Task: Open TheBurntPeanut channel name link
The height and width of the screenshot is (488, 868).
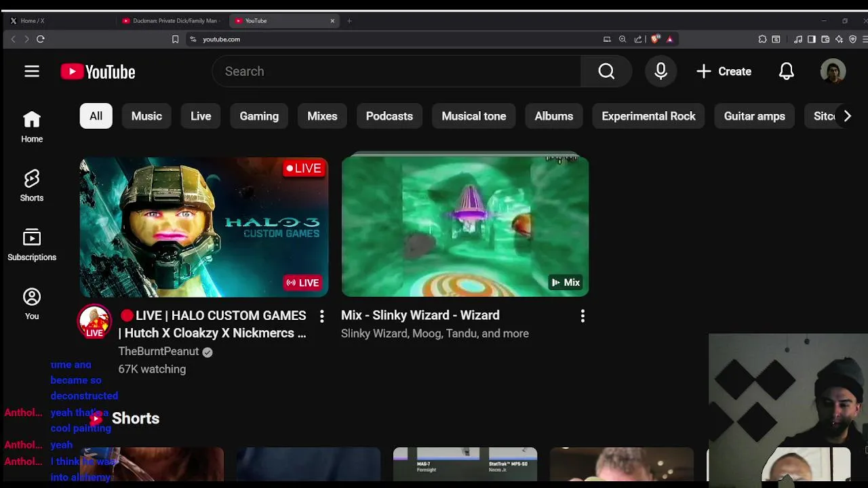Action: pyautogui.click(x=159, y=351)
